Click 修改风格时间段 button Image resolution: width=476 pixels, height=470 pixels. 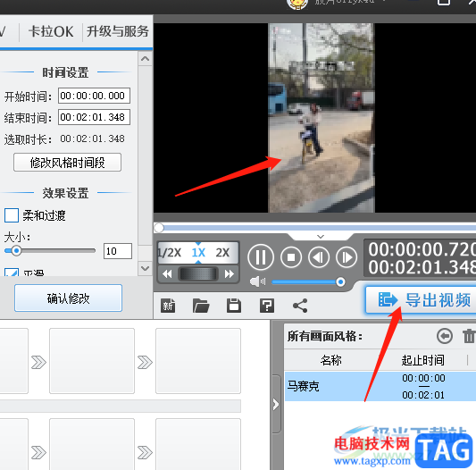[x=67, y=163]
